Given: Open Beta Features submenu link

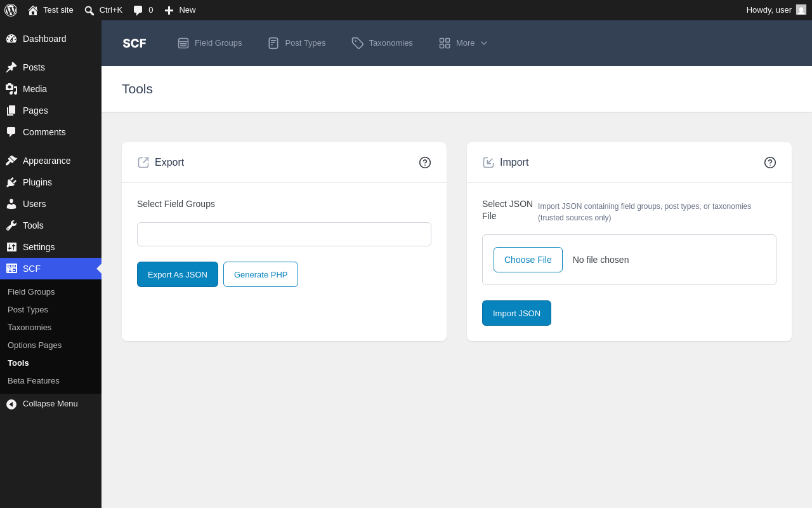Looking at the screenshot, I should click(x=34, y=381).
